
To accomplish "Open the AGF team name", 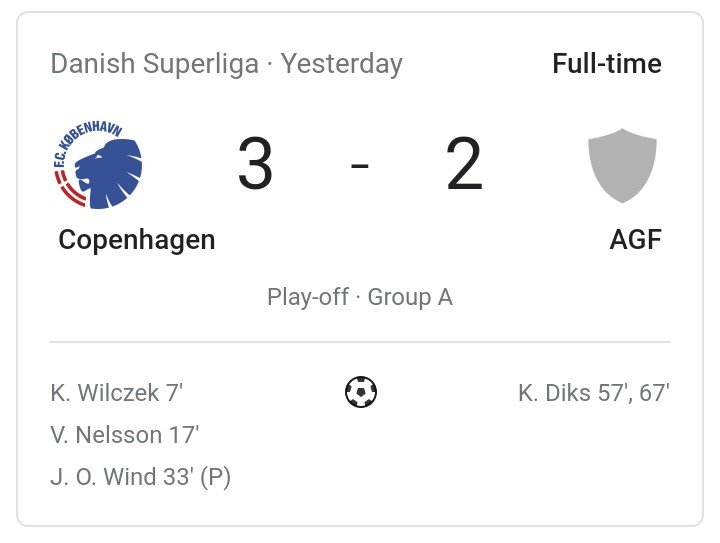I will pyautogui.click(x=635, y=241).
